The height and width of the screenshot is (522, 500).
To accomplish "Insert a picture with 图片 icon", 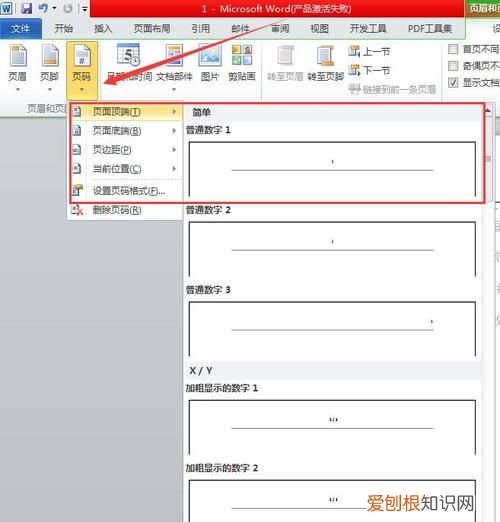I will click(x=210, y=55).
